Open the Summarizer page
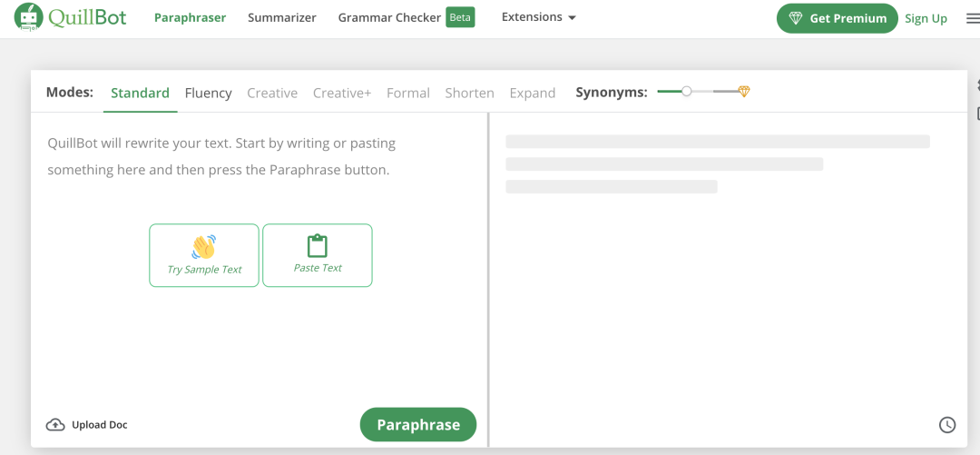980x455 pixels. coord(282,17)
